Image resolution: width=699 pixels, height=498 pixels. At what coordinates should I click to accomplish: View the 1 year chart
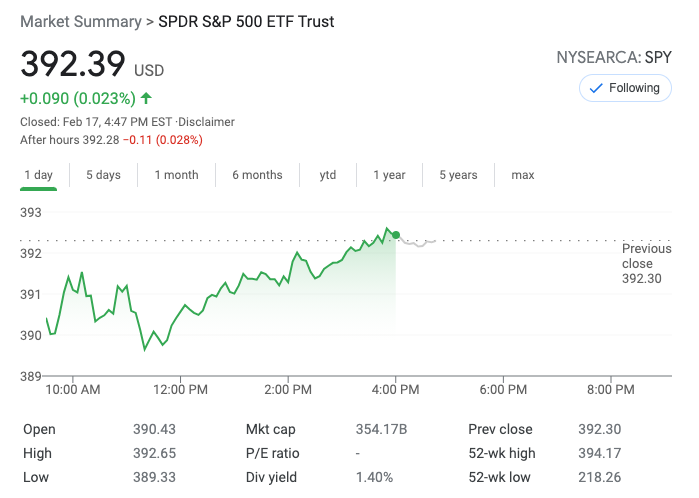(x=389, y=175)
